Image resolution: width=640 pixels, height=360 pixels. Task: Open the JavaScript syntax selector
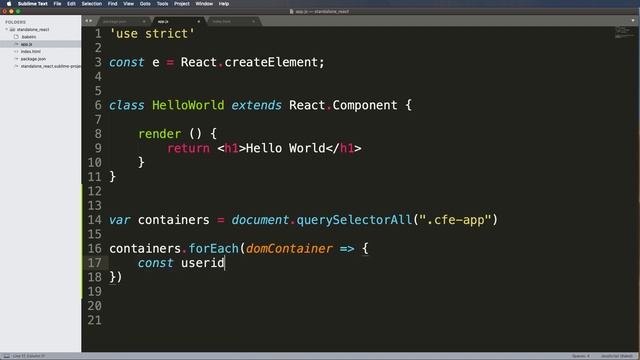tap(616, 356)
